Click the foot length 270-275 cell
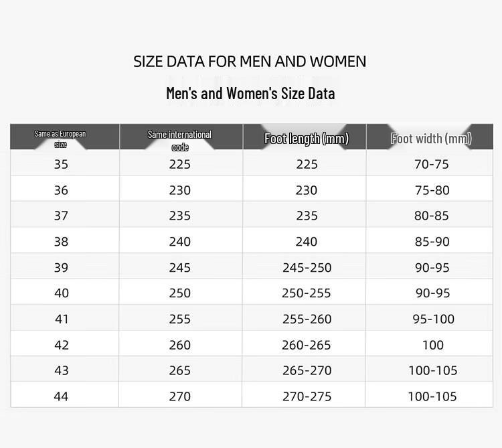 [307, 396]
